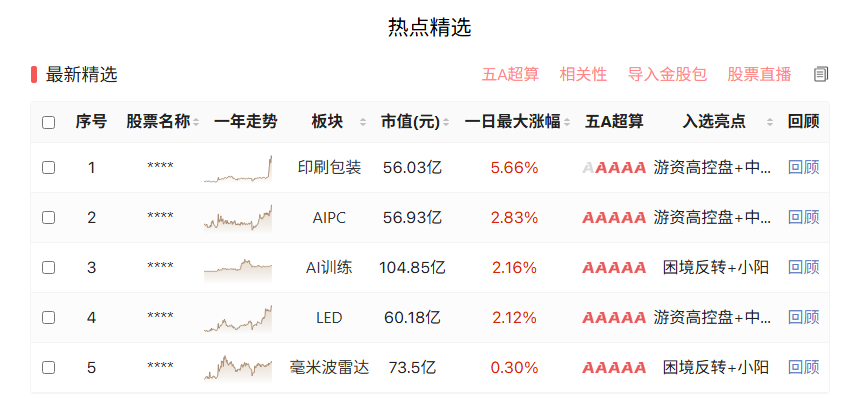Click 回顾 link in row 5 毫米波雷达
The image size is (850, 403).
pos(803,367)
